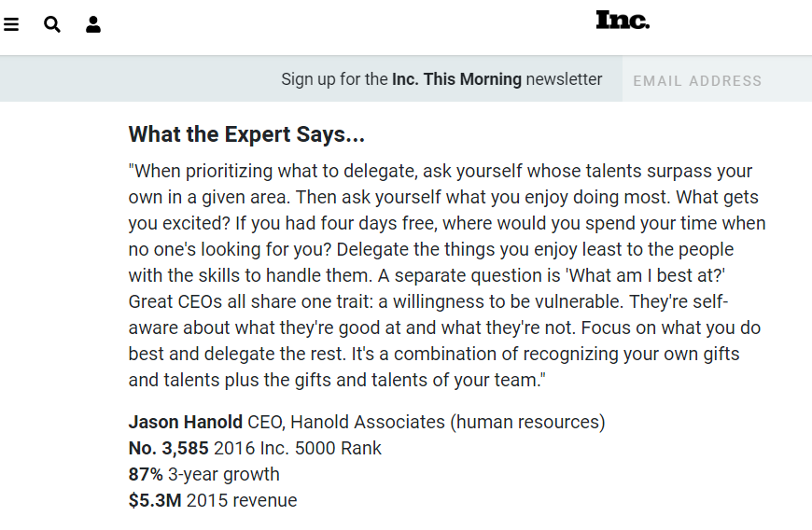Go to the Inc. logo homepage

(623, 21)
